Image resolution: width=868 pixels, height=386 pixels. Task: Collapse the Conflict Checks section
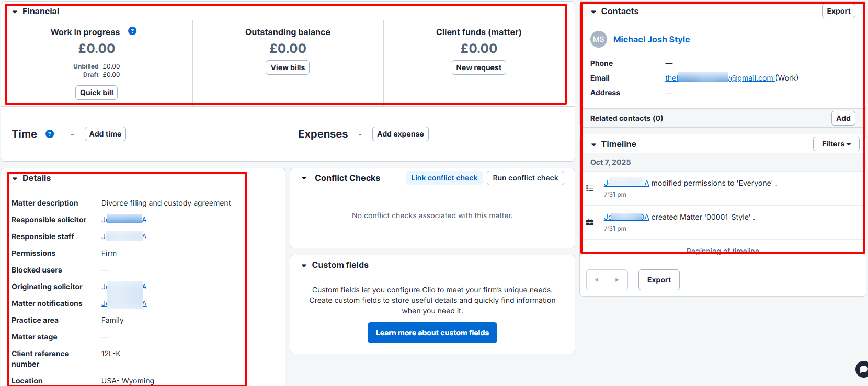[304, 178]
